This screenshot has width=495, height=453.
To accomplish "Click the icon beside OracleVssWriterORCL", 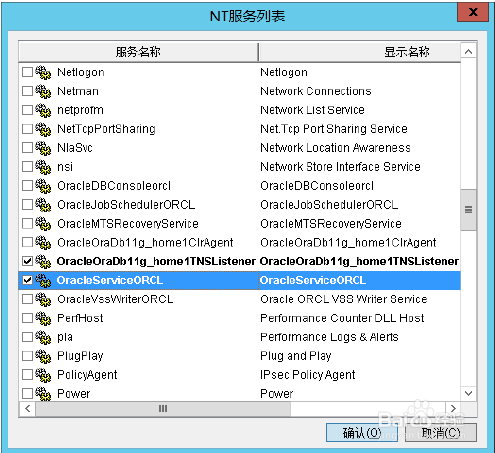I will coord(43,299).
